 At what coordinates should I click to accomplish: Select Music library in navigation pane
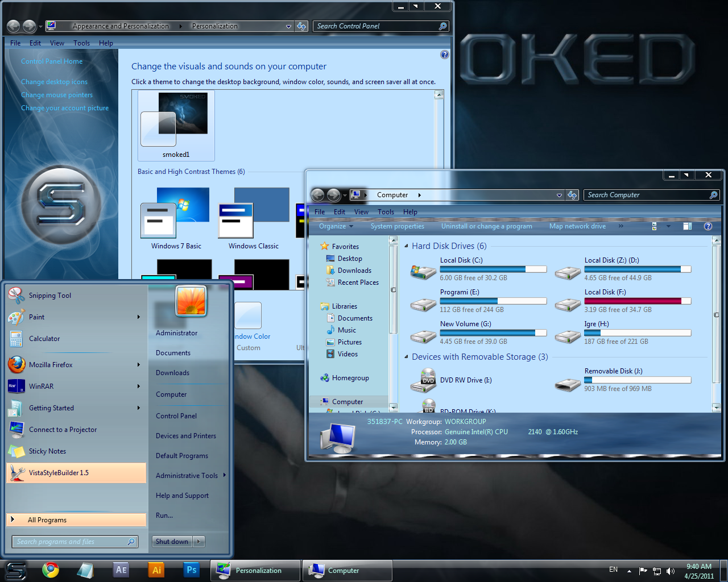pyautogui.click(x=346, y=330)
